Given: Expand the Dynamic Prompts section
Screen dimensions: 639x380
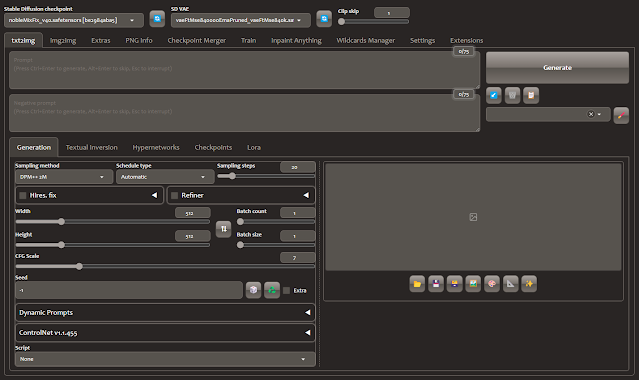Looking at the screenshot, I should tap(165, 313).
